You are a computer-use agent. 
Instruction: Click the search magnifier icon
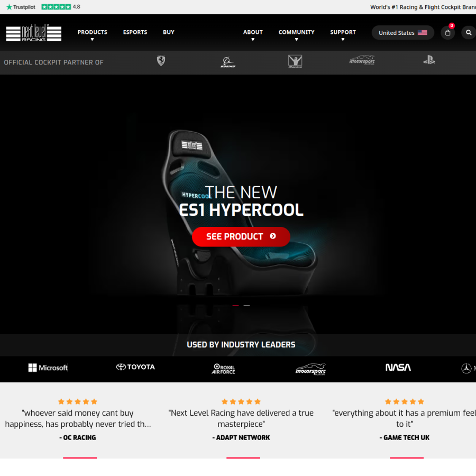point(469,32)
